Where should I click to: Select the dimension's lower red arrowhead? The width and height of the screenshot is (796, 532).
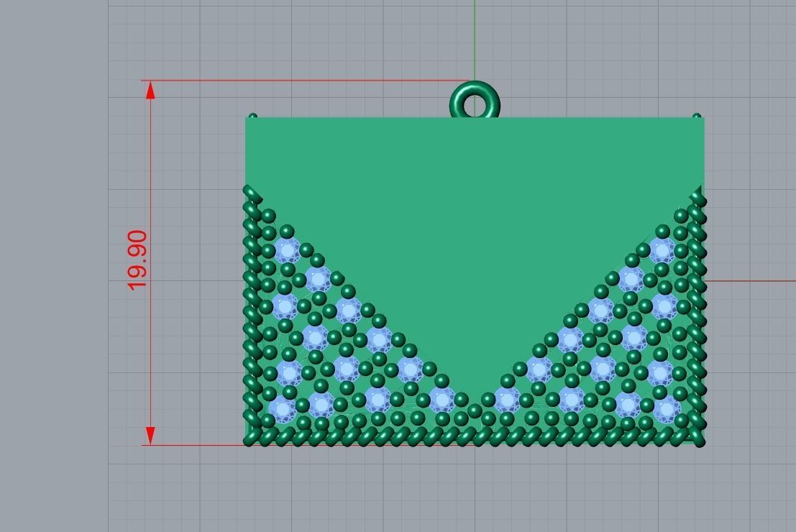pos(150,436)
